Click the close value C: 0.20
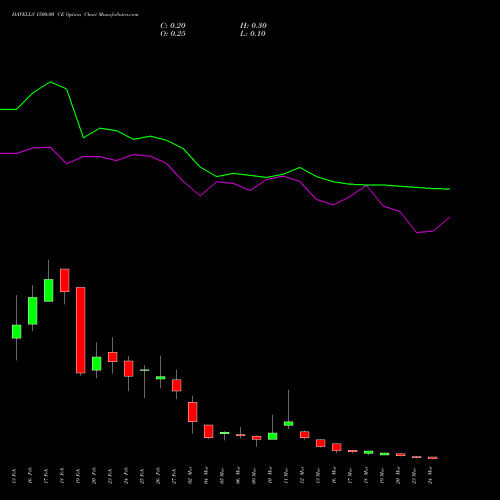 pos(173,26)
